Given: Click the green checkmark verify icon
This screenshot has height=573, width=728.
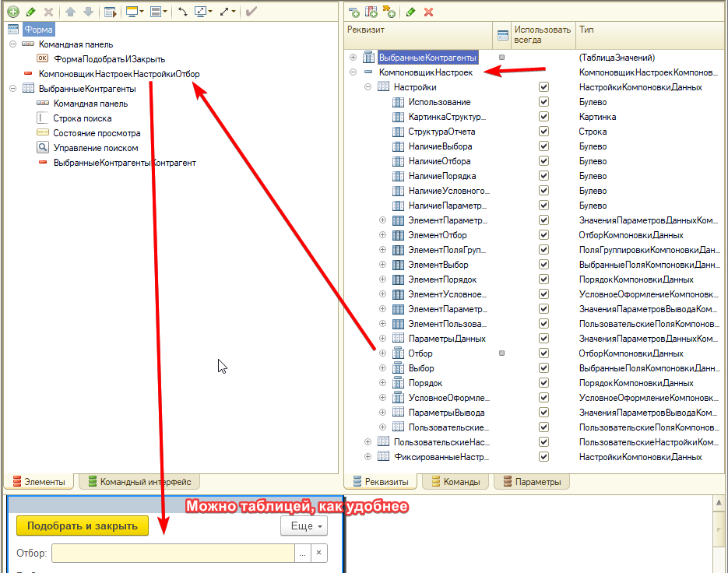Looking at the screenshot, I should pos(251,12).
